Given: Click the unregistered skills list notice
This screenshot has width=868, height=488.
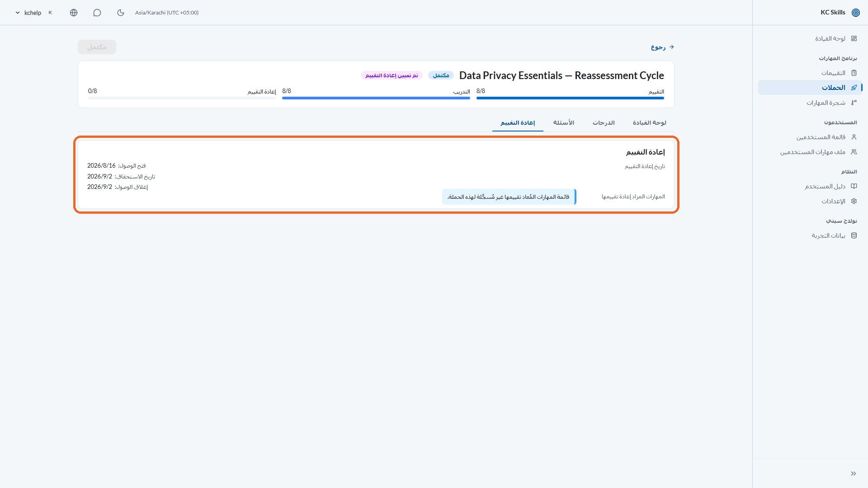Looking at the screenshot, I should [509, 197].
